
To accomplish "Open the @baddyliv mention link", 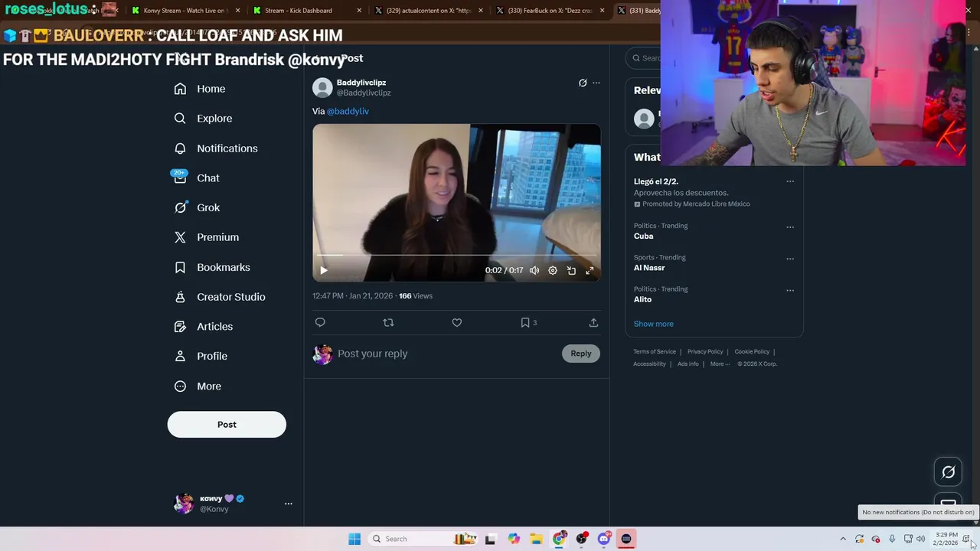I will [348, 111].
